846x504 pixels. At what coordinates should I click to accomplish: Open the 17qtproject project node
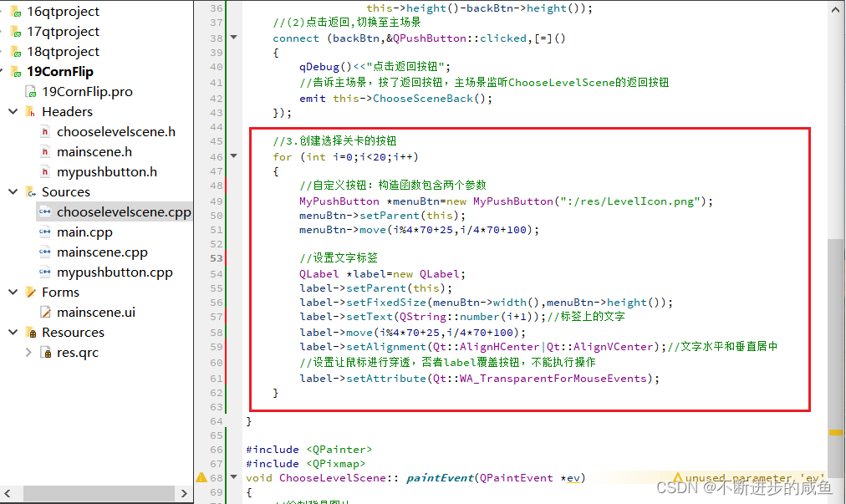click(64, 31)
